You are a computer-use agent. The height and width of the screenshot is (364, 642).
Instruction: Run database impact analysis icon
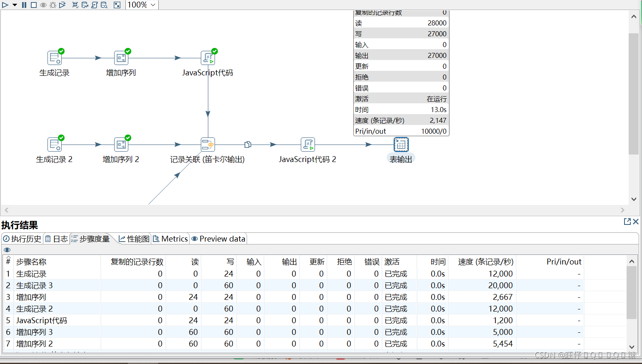coord(85,5)
